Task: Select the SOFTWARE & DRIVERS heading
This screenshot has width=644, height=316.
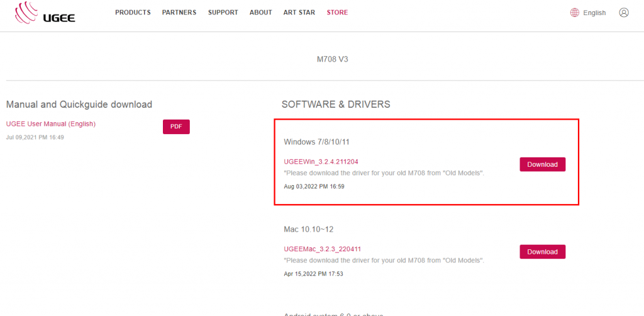Action: pyautogui.click(x=336, y=104)
